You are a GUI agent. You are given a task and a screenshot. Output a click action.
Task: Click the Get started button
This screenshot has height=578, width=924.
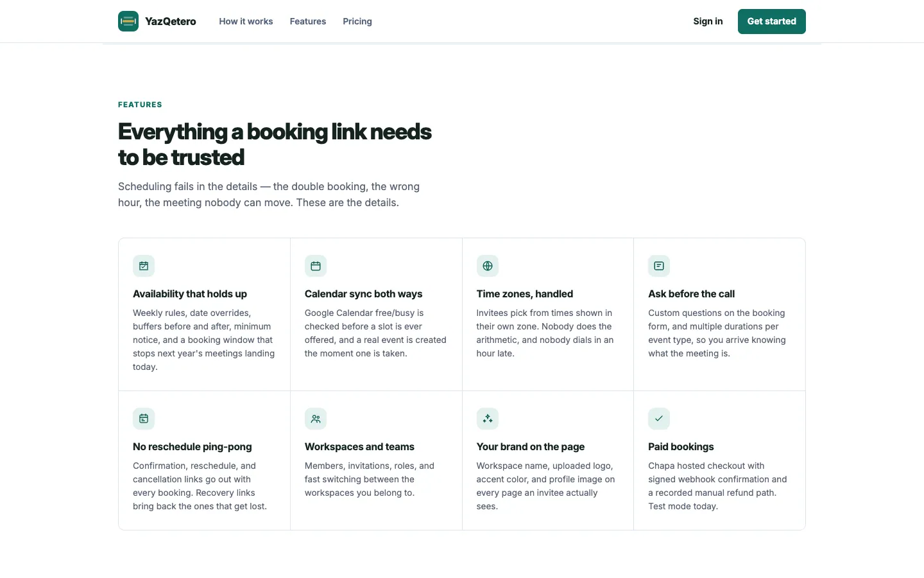click(x=772, y=21)
